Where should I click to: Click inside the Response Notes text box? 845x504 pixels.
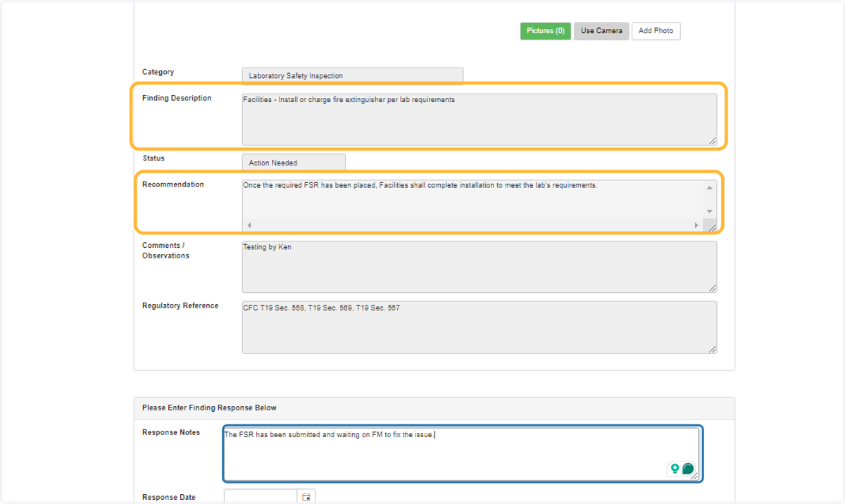click(x=461, y=453)
